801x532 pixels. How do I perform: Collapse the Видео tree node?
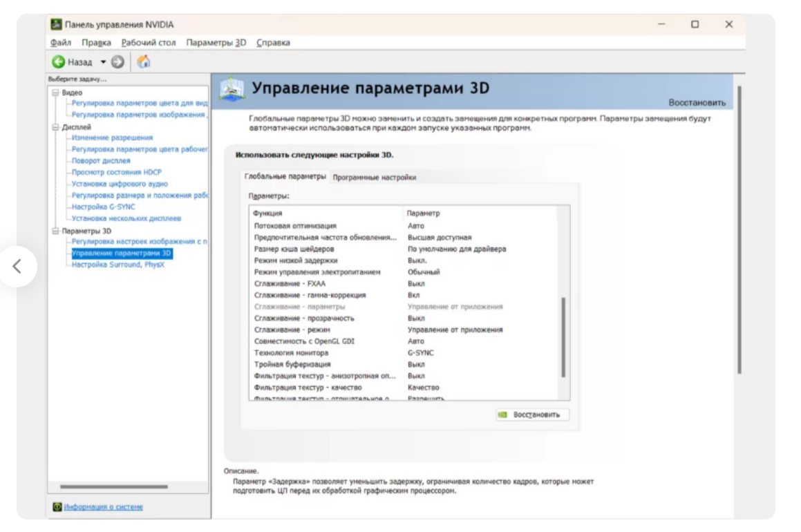55,93
